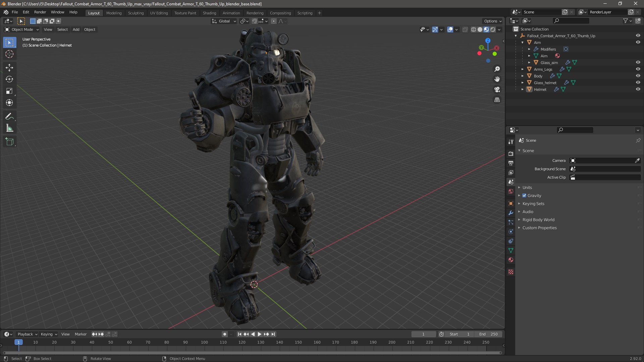This screenshot has width=644, height=362.
Task: Activate the Select Box tool
Action: [x=9, y=43]
